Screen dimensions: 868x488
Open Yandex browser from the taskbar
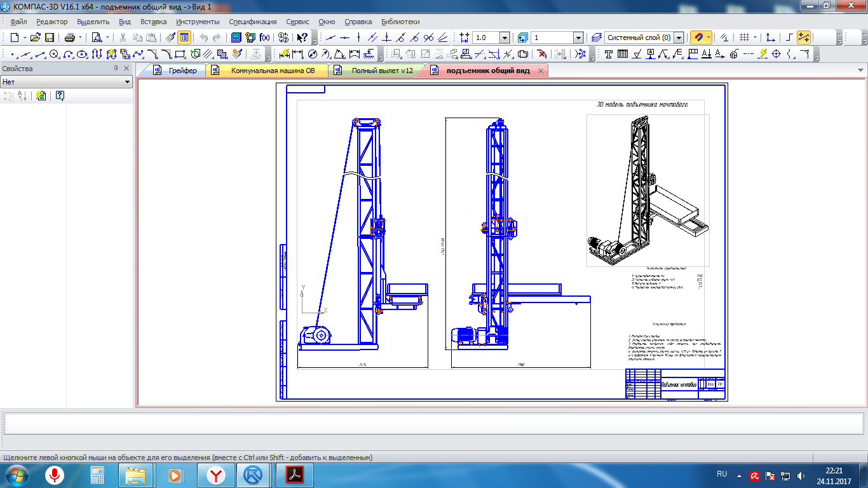click(217, 475)
